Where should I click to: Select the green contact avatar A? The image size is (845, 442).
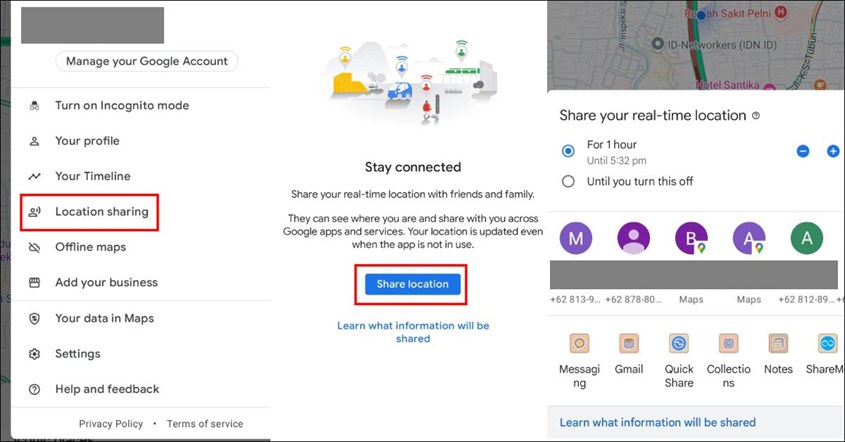coord(807,238)
